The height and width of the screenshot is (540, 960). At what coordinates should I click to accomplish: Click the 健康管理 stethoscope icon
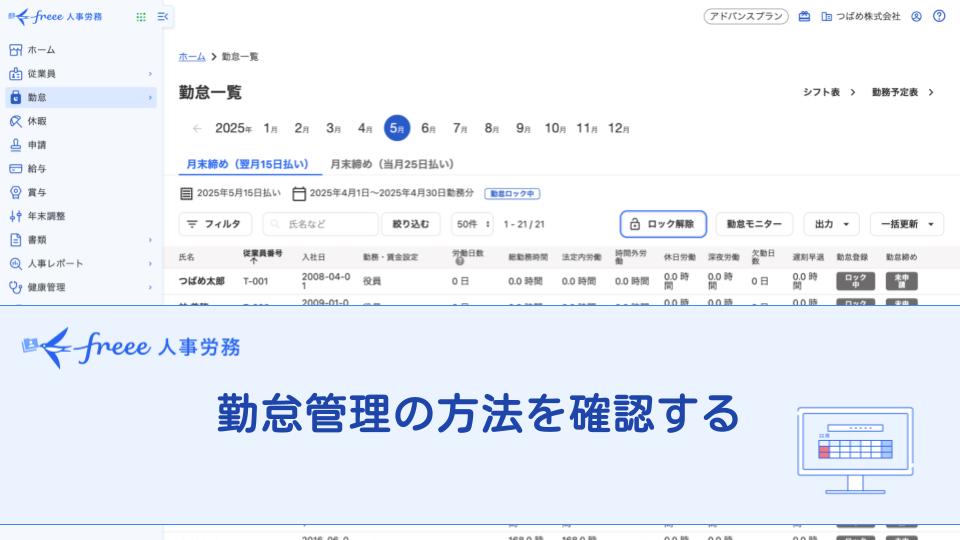[x=16, y=287]
